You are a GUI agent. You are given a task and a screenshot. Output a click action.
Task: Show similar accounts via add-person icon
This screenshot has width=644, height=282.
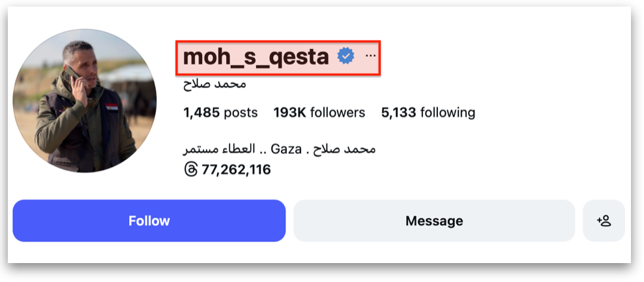[x=604, y=221]
